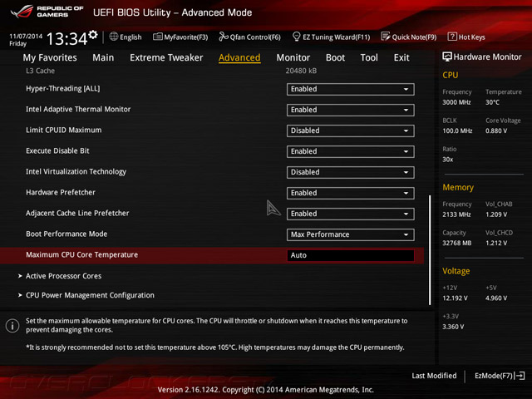Click the CPU frequency 3000 MHz value

click(456, 102)
